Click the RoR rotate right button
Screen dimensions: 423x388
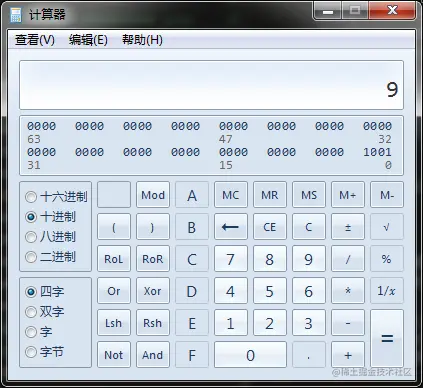[x=153, y=259]
